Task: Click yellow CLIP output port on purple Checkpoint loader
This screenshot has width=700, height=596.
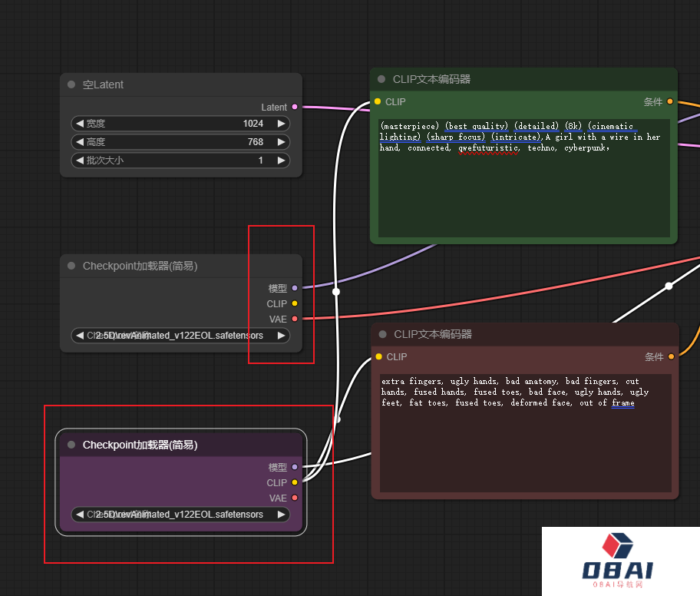Action: (295, 483)
